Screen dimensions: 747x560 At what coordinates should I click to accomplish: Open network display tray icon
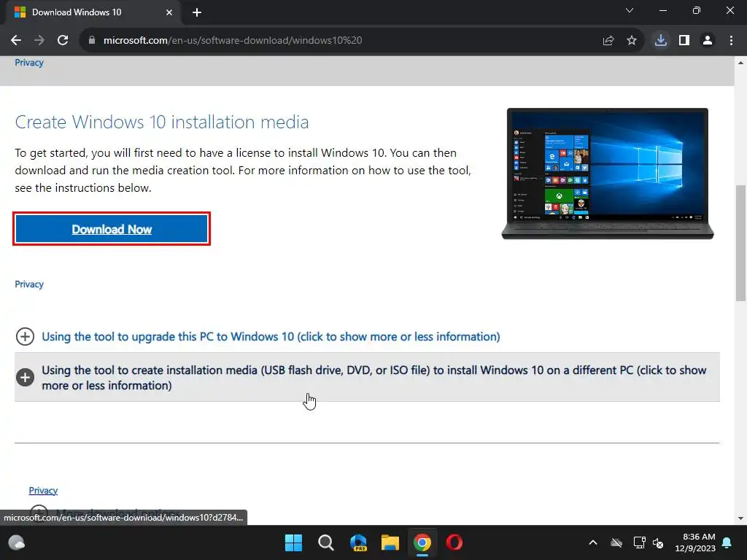coord(639,542)
